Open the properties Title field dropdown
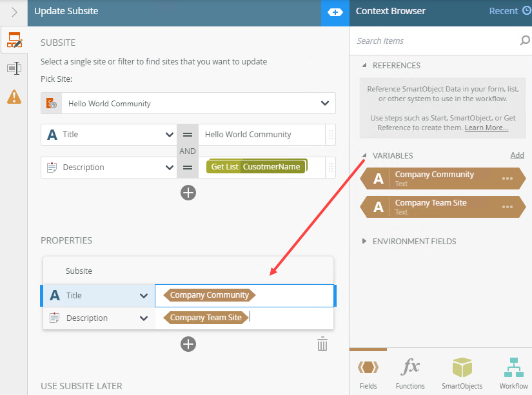Viewport: 532px width, 395px height. click(144, 296)
